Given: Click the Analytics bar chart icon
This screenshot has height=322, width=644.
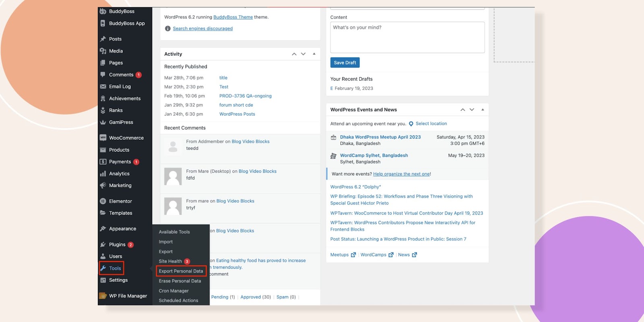Looking at the screenshot, I should click(x=103, y=174).
